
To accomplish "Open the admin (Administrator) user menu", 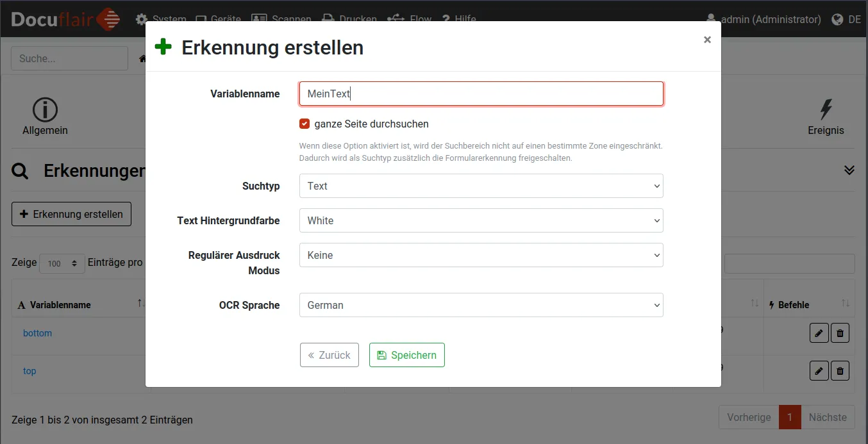I will coord(764,19).
